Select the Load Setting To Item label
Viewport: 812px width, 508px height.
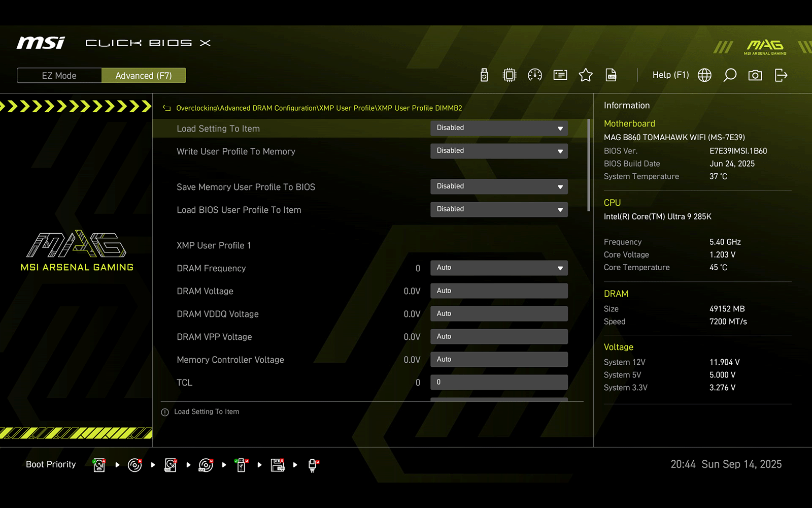(x=218, y=129)
